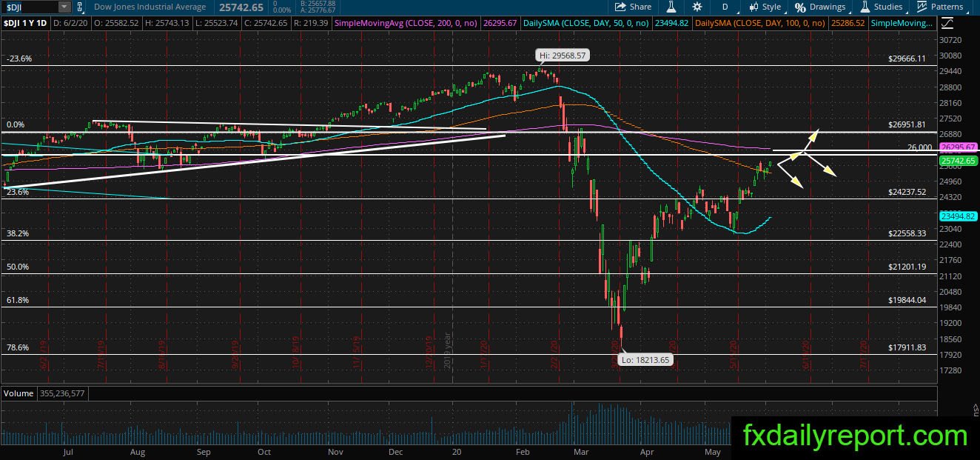
Task: Click the cyan 23494.82 price bubble on the axis
Action: point(957,216)
